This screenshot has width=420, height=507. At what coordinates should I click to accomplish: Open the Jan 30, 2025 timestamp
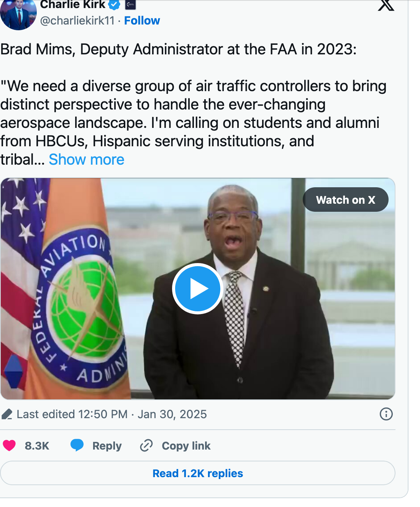172,414
